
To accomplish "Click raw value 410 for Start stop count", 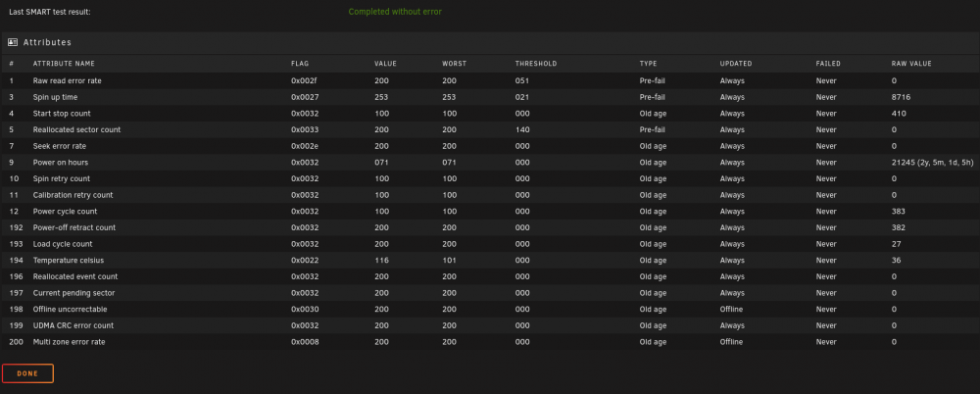I will [899, 113].
